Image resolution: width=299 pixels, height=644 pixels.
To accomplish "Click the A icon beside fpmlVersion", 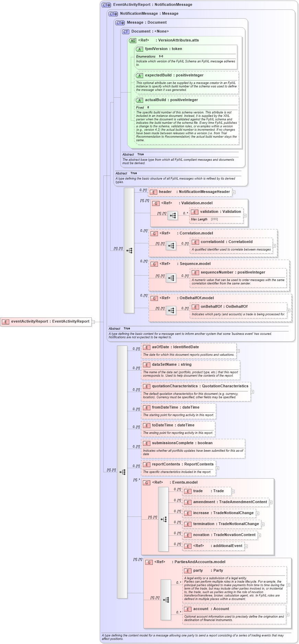I will pos(139,49).
